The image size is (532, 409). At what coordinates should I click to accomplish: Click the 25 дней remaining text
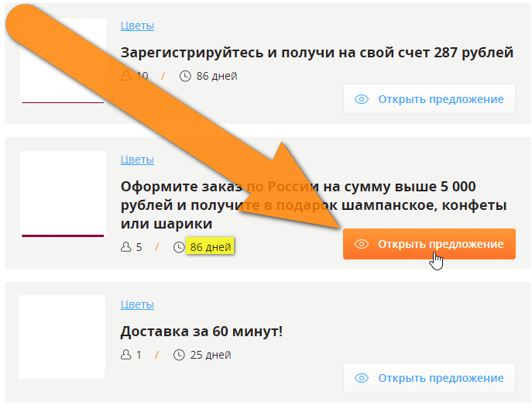pos(211,355)
